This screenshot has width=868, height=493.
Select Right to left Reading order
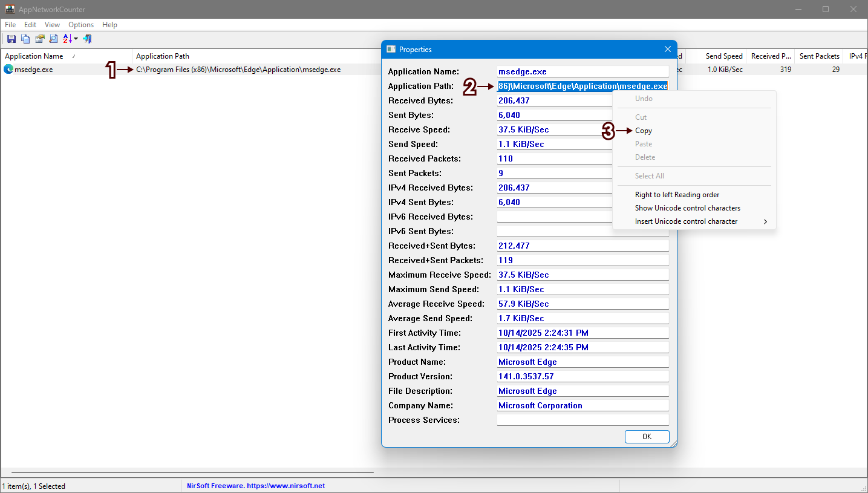[677, 195]
